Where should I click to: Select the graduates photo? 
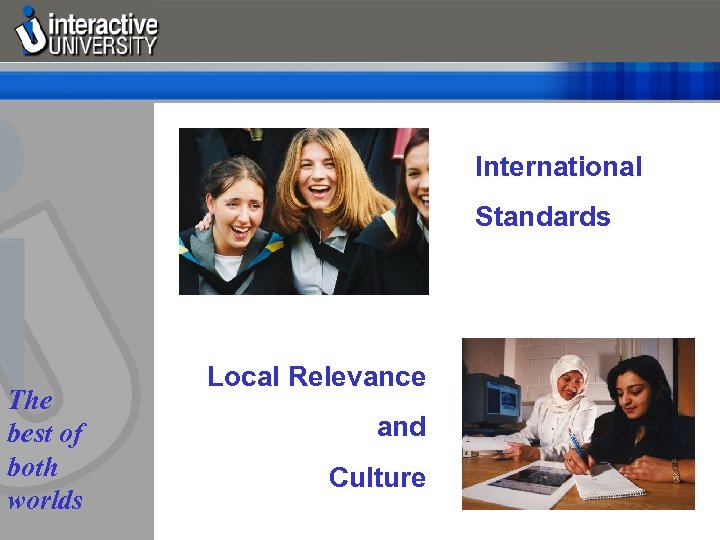pos(304,211)
